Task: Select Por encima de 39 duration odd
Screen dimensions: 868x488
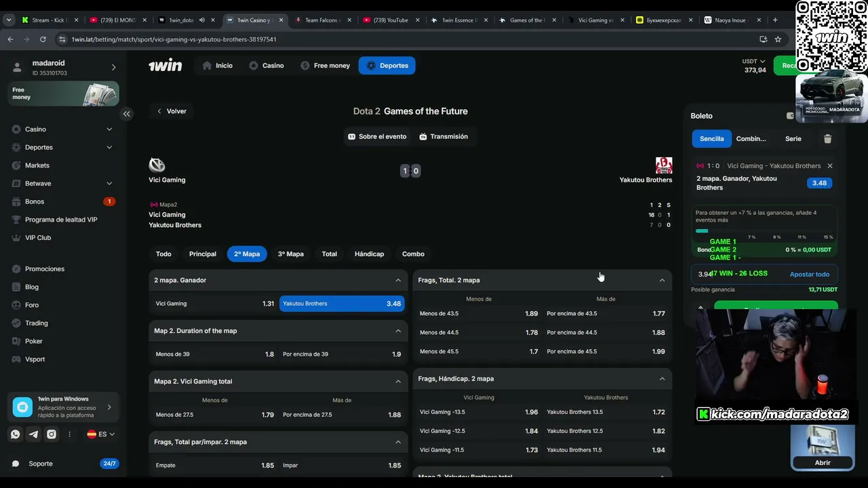Action: click(x=342, y=354)
